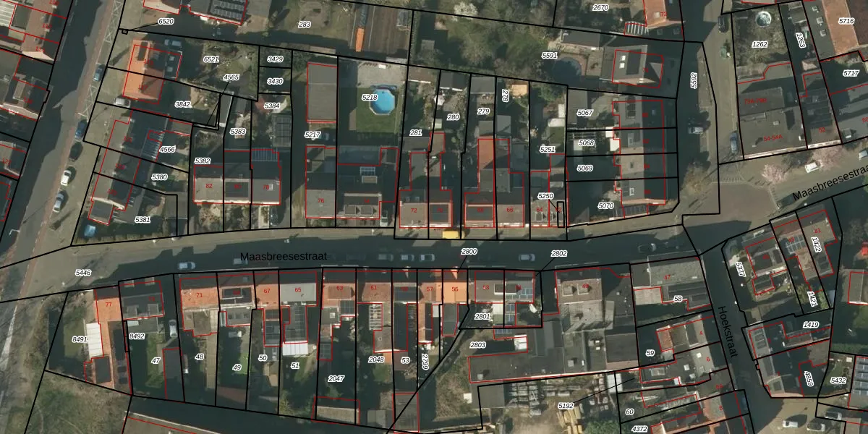The width and height of the screenshot is (868, 434).
Task: Select parcel label 2670
Action: pos(600,8)
